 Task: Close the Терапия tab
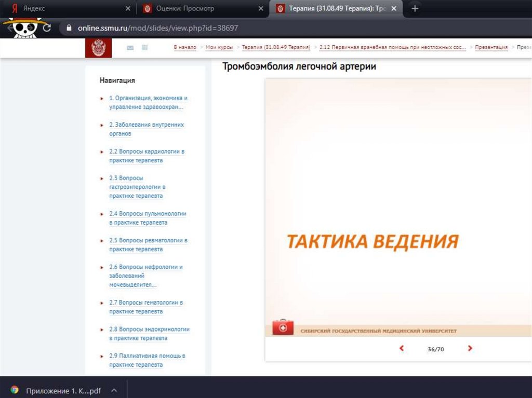[394, 8]
